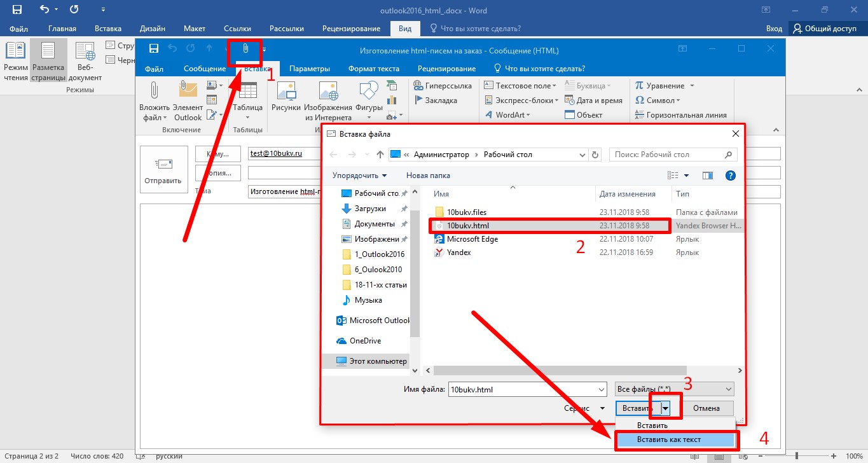868x463 pixels.
Task: Choose Вставить как текст option
Action: tap(674, 440)
